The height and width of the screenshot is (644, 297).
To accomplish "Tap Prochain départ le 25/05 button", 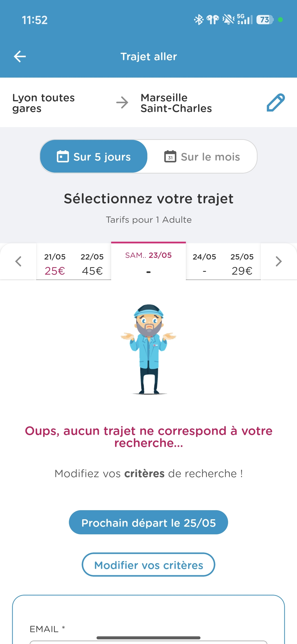I will click(x=148, y=522).
